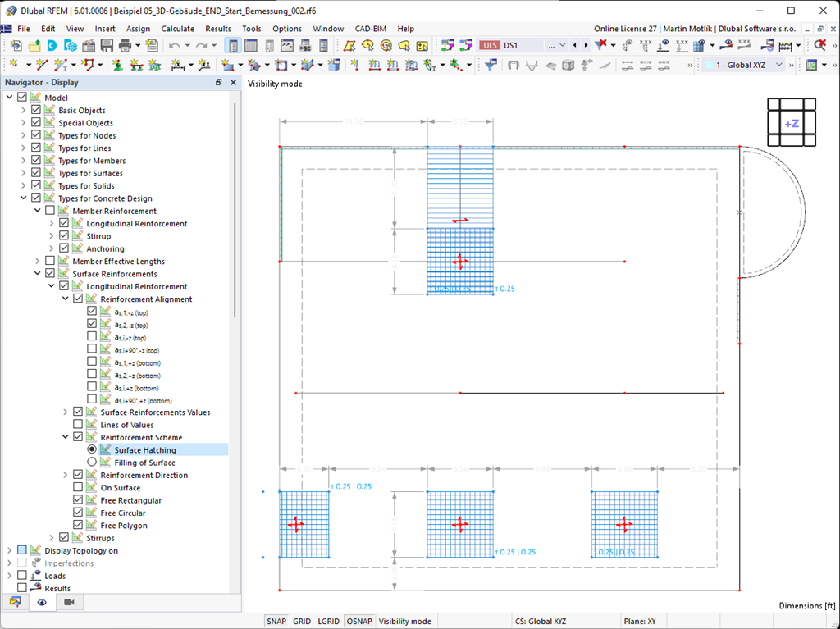Uncheck the Stirrup checkbox under Member Reinforcement

click(x=63, y=235)
